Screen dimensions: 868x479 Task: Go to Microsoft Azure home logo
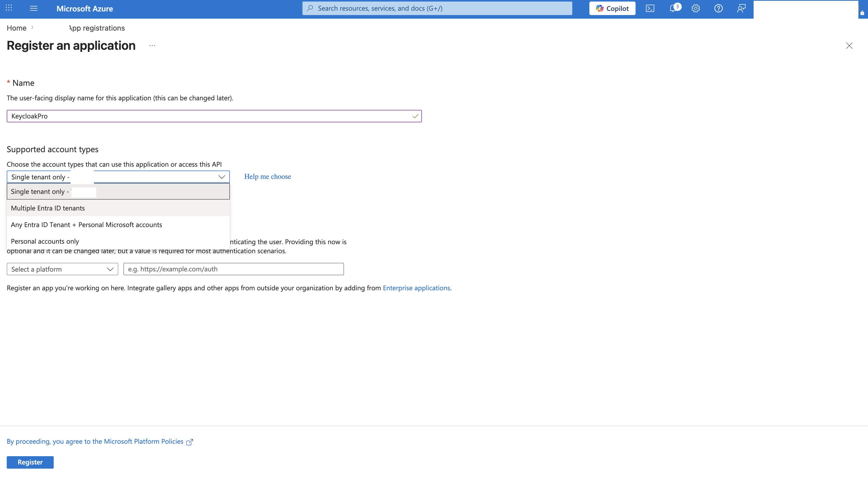(85, 9)
